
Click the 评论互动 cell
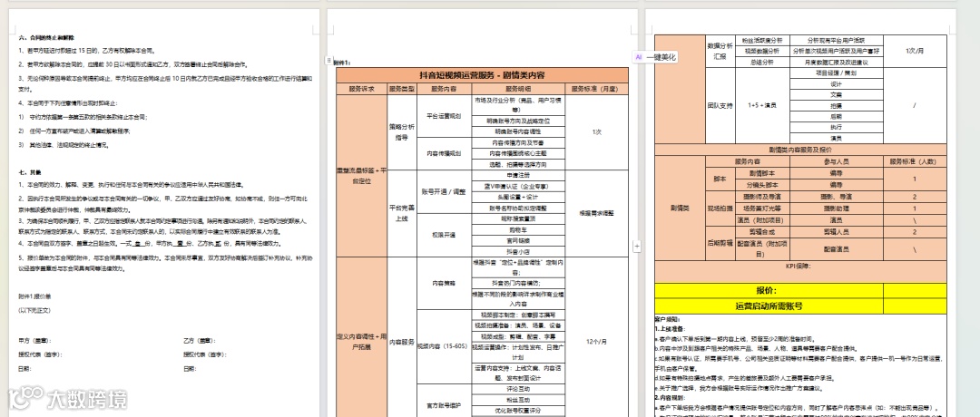click(x=517, y=388)
